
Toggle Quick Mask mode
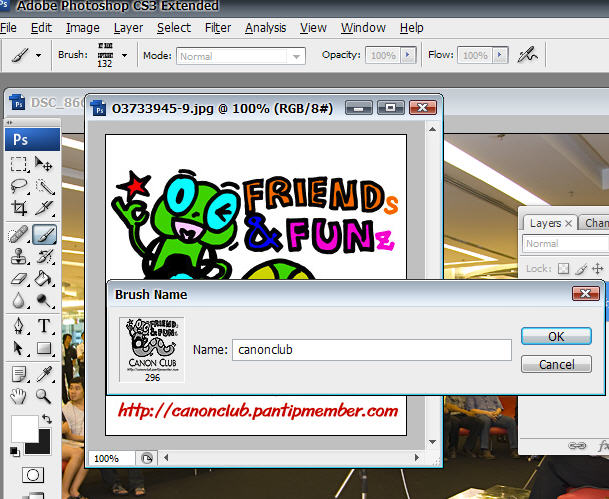pyautogui.click(x=33, y=475)
